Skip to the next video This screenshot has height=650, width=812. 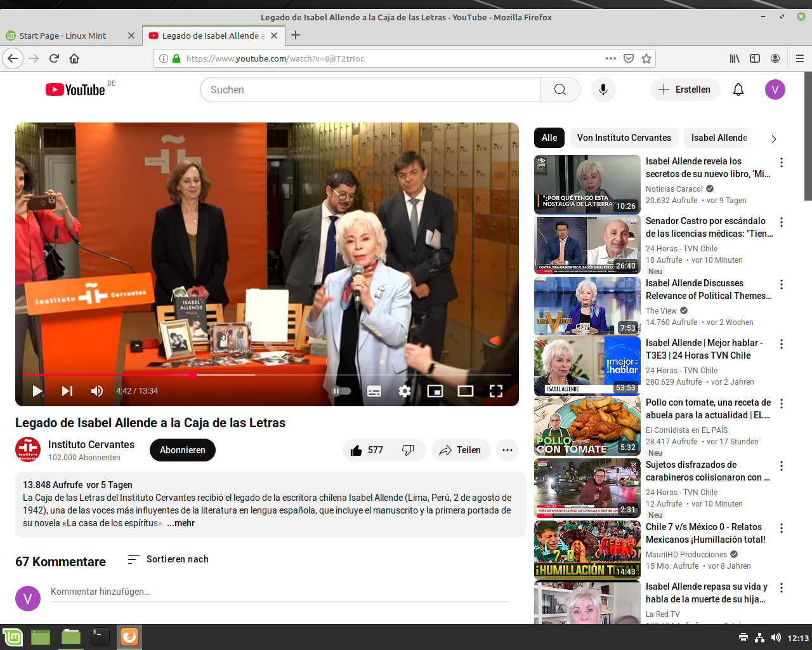[67, 391]
